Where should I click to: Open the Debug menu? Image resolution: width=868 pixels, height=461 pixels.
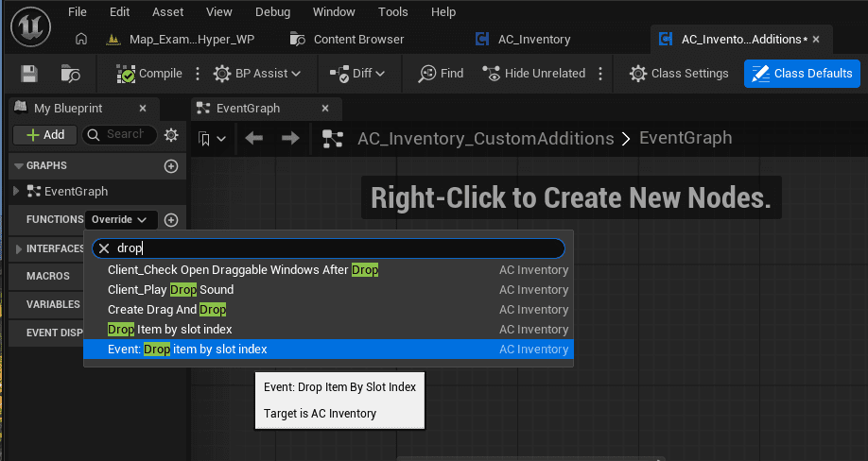pyautogui.click(x=272, y=11)
